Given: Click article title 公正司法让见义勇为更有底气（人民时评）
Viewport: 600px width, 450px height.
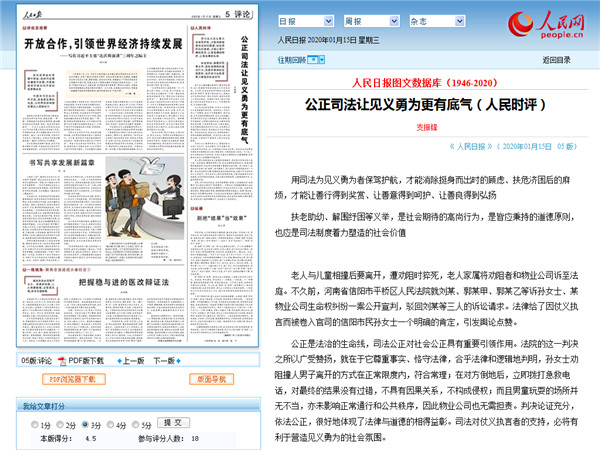Looking at the screenshot, I should point(426,104).
